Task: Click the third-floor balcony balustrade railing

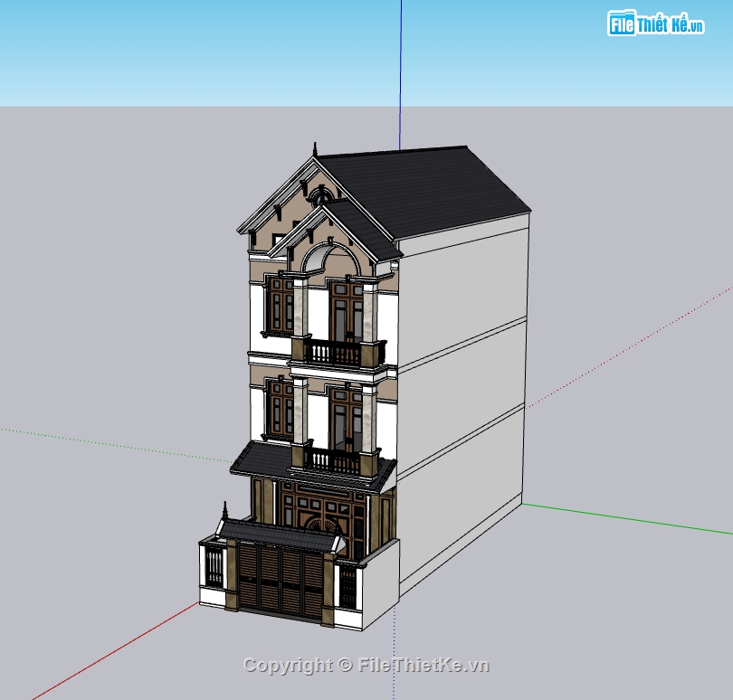Action: point(332,353)
